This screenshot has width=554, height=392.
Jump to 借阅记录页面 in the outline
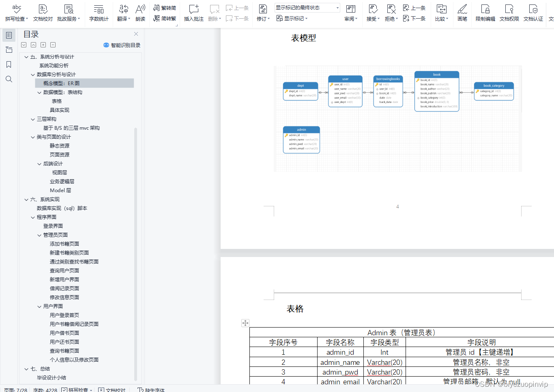(x=64, y=289)
